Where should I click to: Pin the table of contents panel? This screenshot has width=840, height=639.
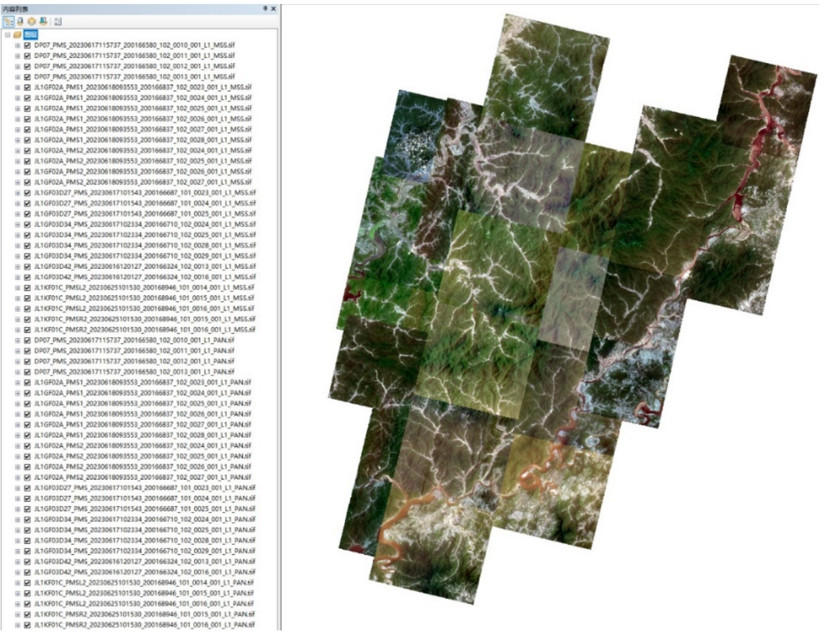click(x=265, y=9)
